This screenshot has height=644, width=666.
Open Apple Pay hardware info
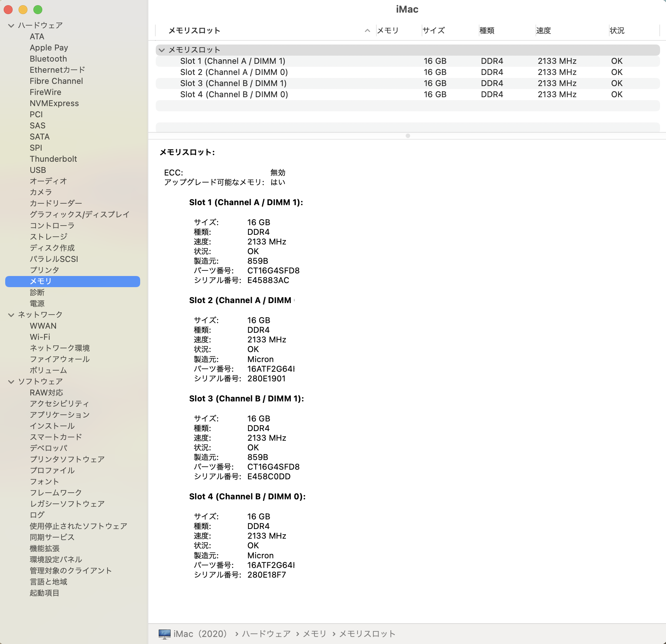coord(49,47)
